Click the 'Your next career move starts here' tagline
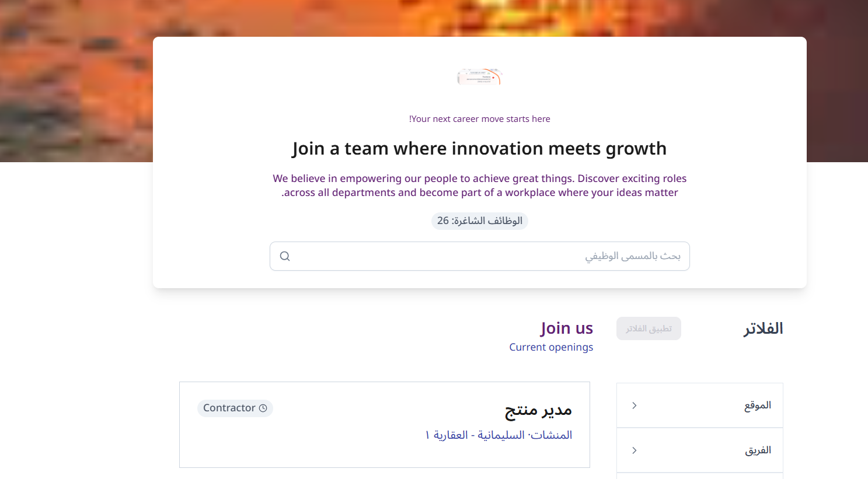Image resolution: width=868 pixels, height=479 pixels. coord(479,119)
